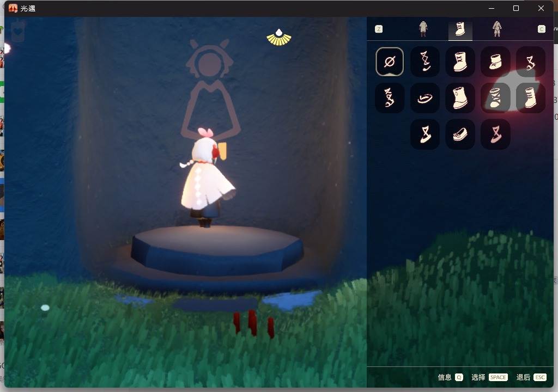Open the boots shoes tab

click(x=460, y=29)
